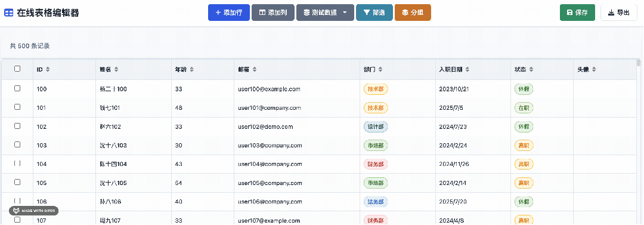Sort by the 邮箱 column arrows
Screen dimensions: 644x225
pyautogui.click(x=255, y=69)
